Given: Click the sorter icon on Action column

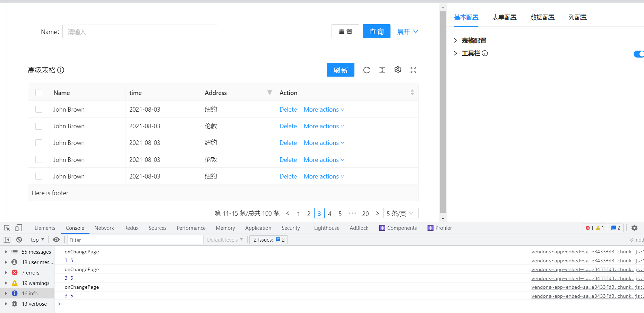Looking at the screenshot, I should pos(412,93).
